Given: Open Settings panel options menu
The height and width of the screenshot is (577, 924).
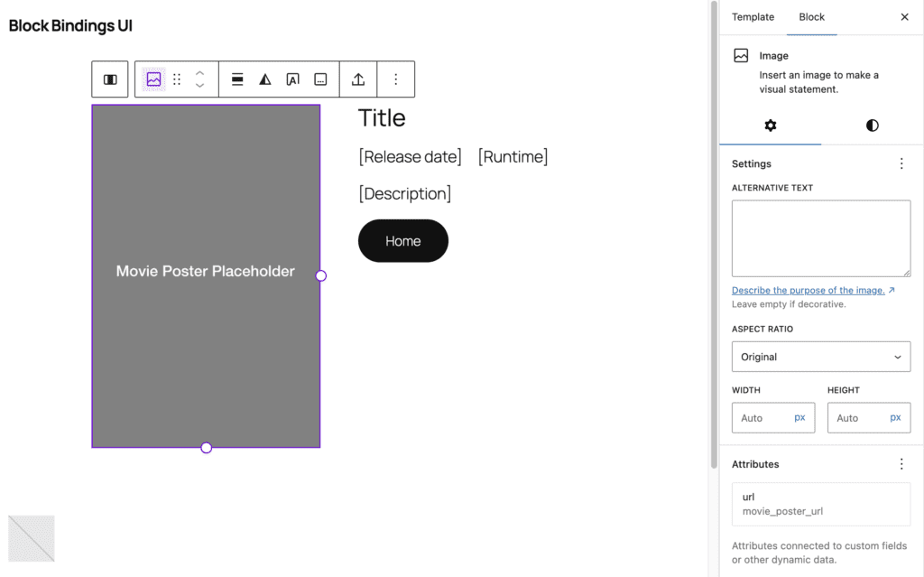Looking at the screenshot, I should tap(901, 163).
